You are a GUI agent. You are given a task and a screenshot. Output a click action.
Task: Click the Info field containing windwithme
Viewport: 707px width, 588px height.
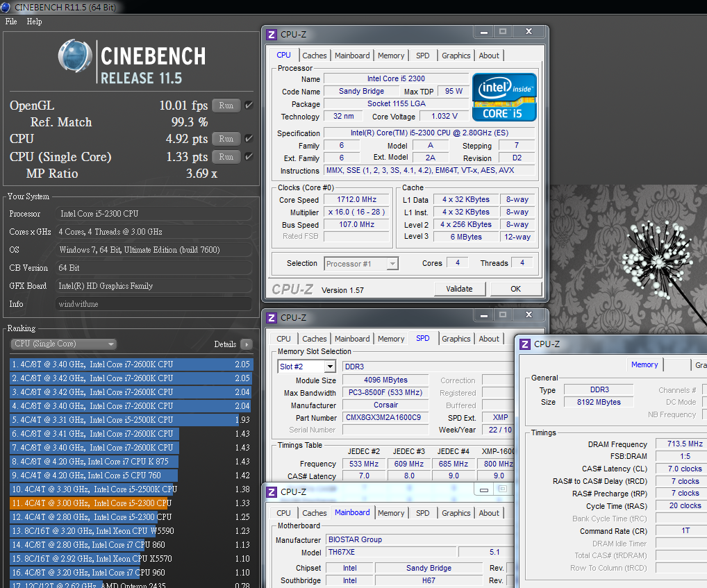(x=153, y=304)
